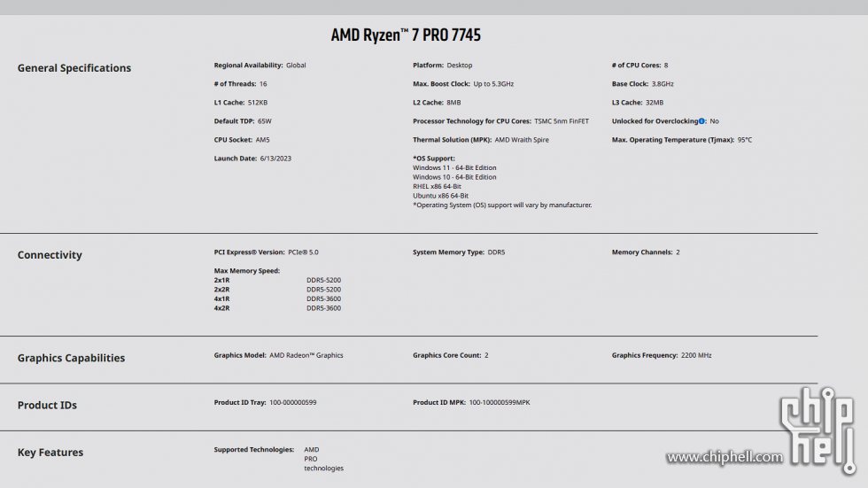Click the L2 Cache value 8MB
This screenshot has width=868, height=488.
point(453,103)
